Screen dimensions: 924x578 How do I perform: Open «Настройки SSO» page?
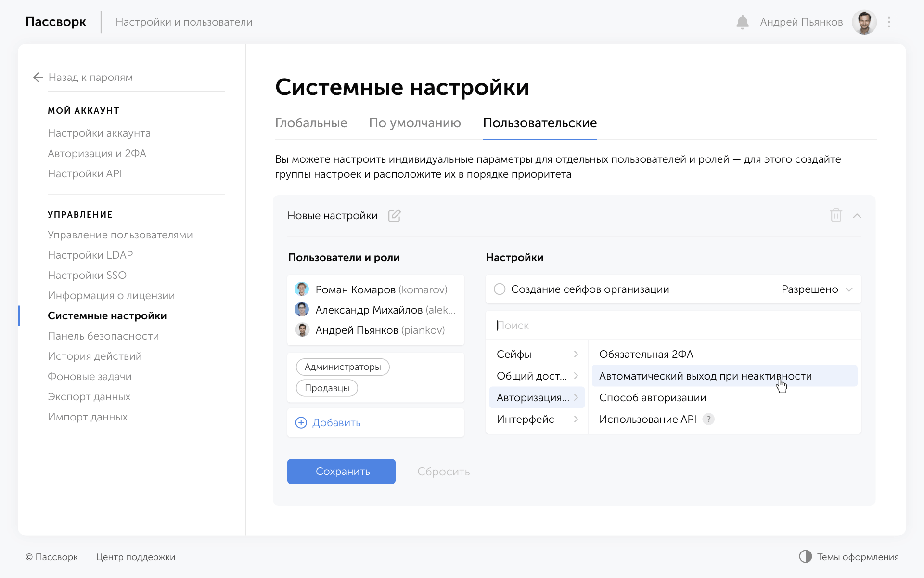[x=87, y=276]
